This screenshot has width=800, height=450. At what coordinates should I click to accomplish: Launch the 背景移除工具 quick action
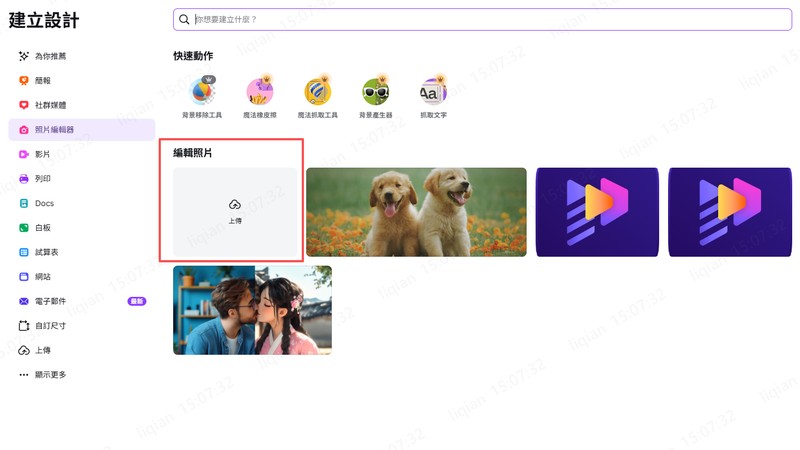202,97
